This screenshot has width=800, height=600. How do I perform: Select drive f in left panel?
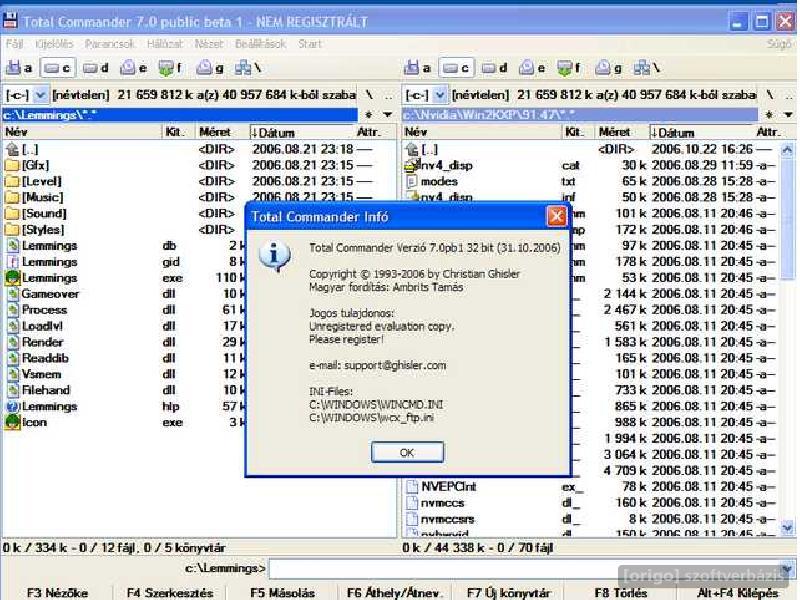point(171,68)
